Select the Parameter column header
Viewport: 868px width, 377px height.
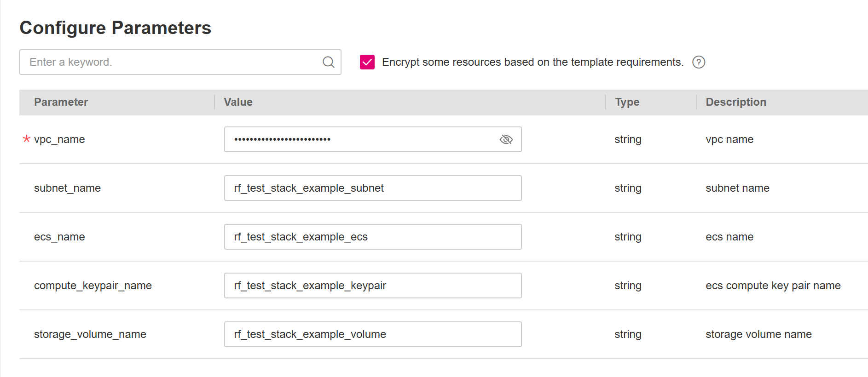click(x=61, y=102)
